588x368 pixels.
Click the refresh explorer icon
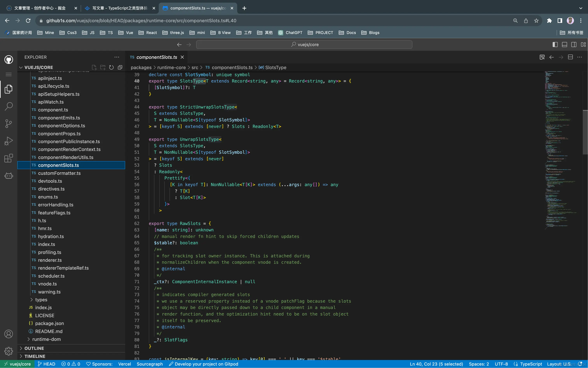tap(111, 67)
